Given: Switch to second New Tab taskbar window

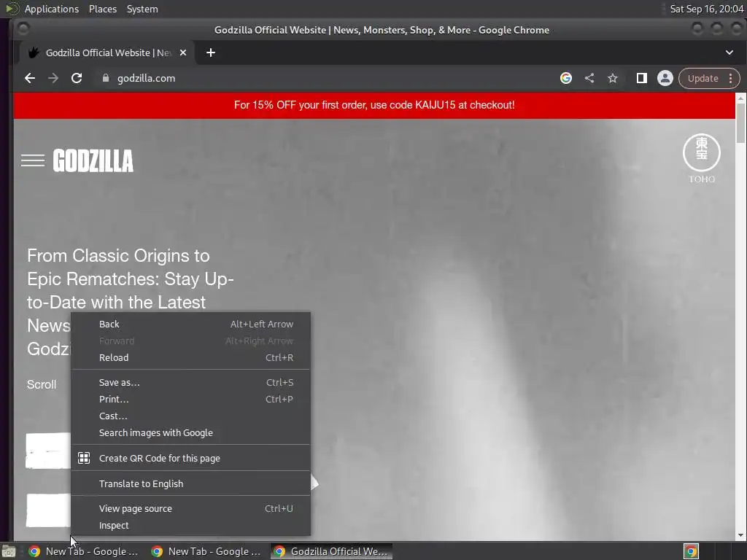Looking at the screenshot, I should click(206, 551).
